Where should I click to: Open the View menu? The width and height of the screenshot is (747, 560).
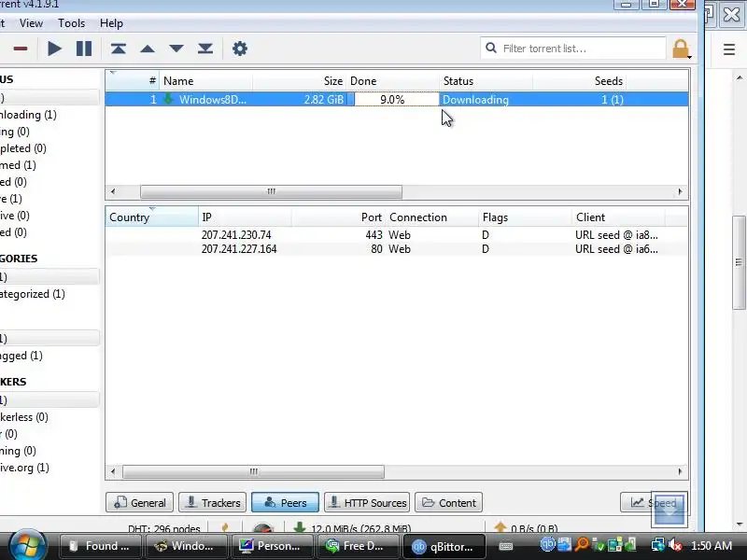pyautogui.click(x=31, y=23)
